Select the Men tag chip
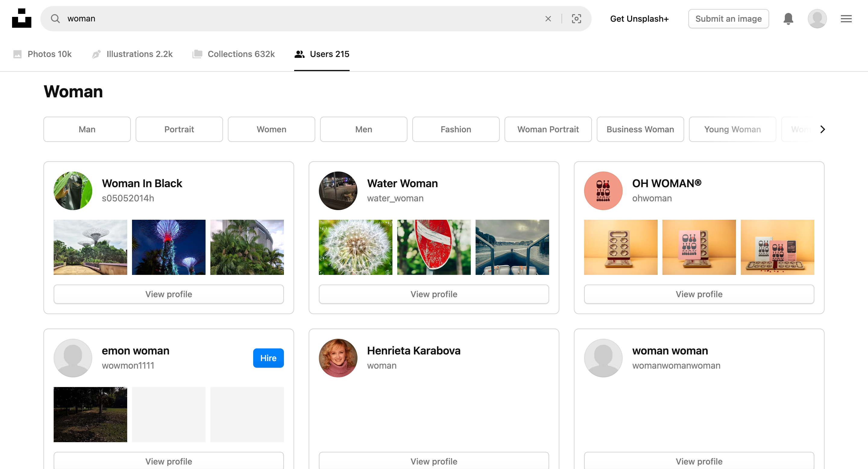This screenshot has height=469, width=868. pyautogui.click(x=363, y=129)
